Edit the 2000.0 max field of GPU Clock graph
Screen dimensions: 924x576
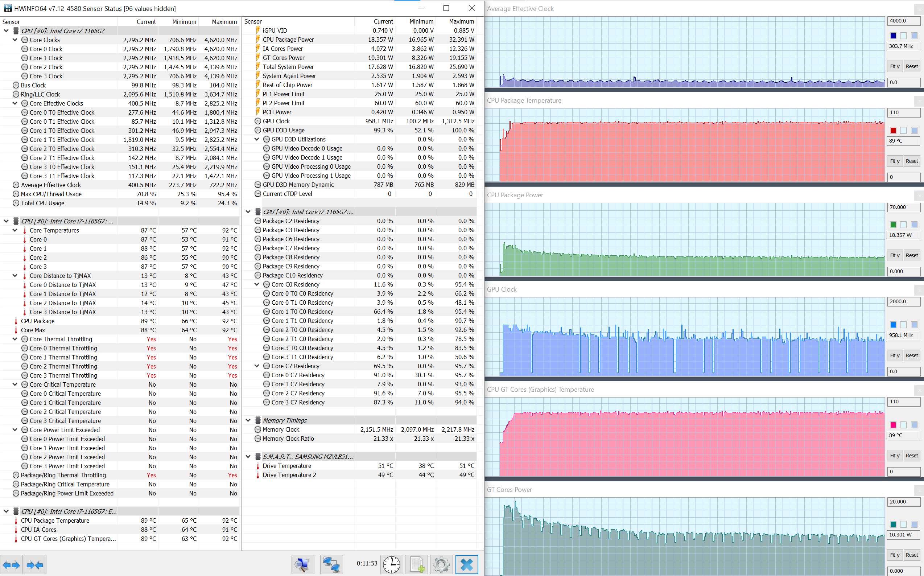pyautogui.click(x=903, y=301)
